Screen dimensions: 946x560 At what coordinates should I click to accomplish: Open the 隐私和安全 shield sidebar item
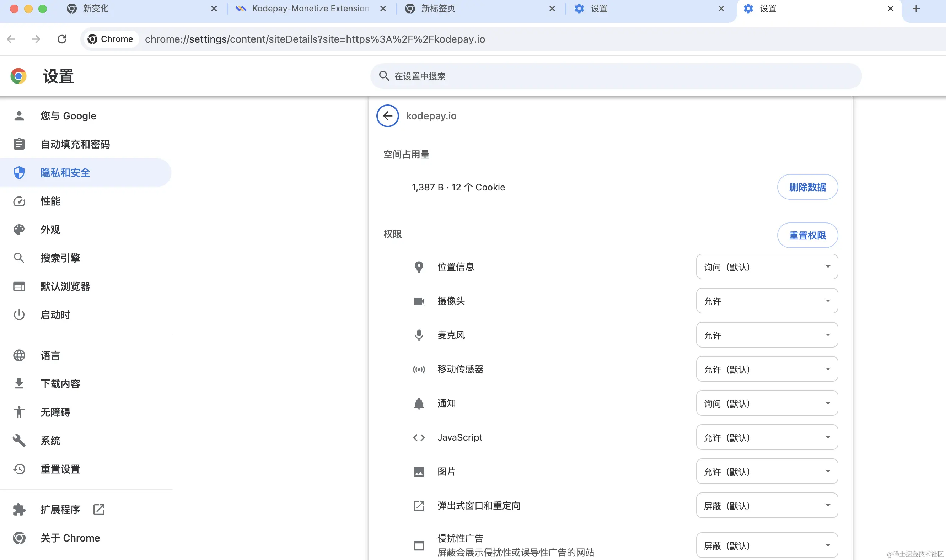[65, 173]
